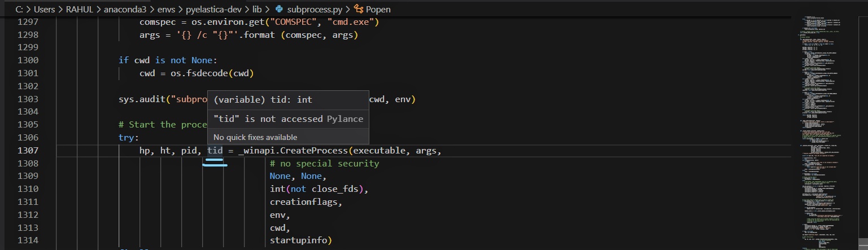Open the anaconda3 breadcrumb folder

click(126, 9)
